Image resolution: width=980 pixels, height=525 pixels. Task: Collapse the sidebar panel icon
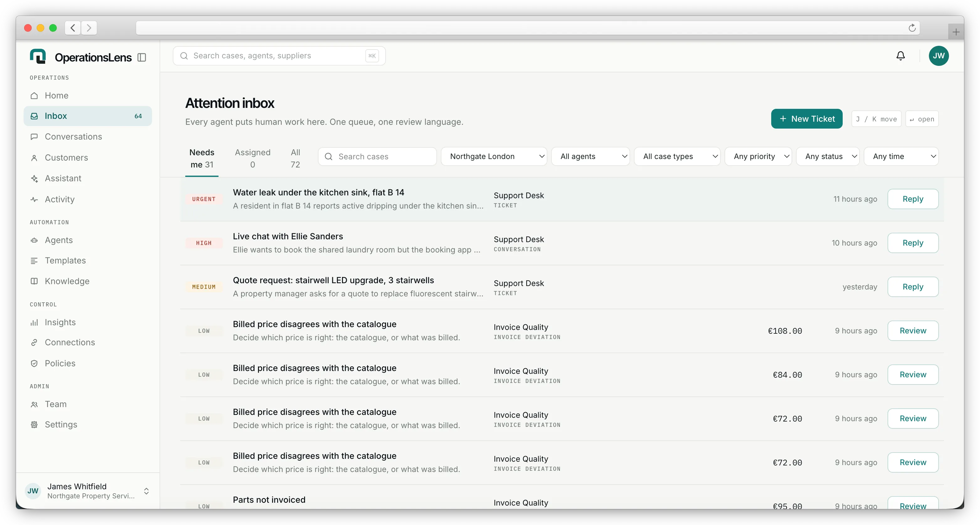(142, 57)
